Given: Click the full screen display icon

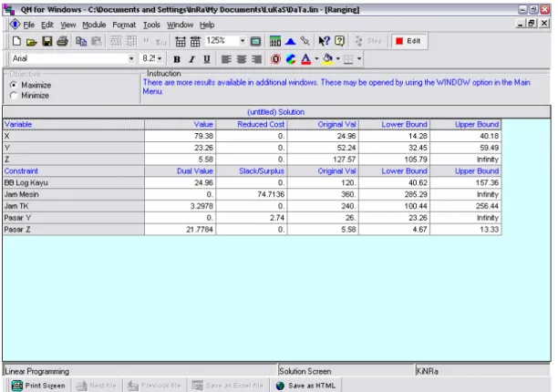Looking at the screenshot, I should pyautogui.click(x=255, y=42).
